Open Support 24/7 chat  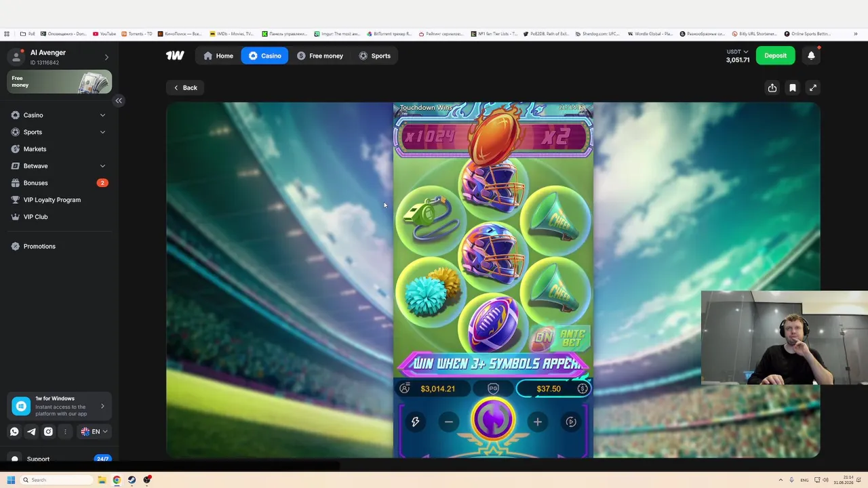(60, 459)
